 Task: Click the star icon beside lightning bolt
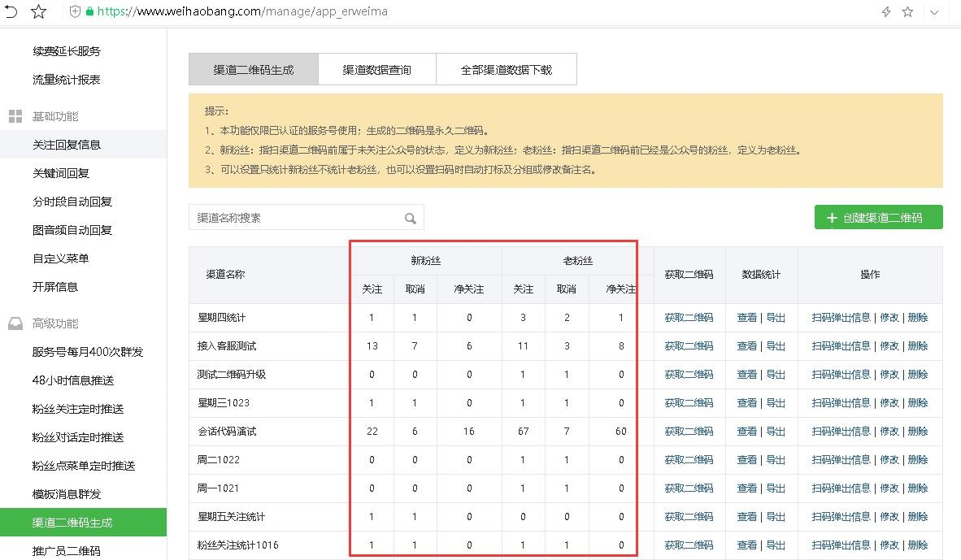(x=907, y=11)
